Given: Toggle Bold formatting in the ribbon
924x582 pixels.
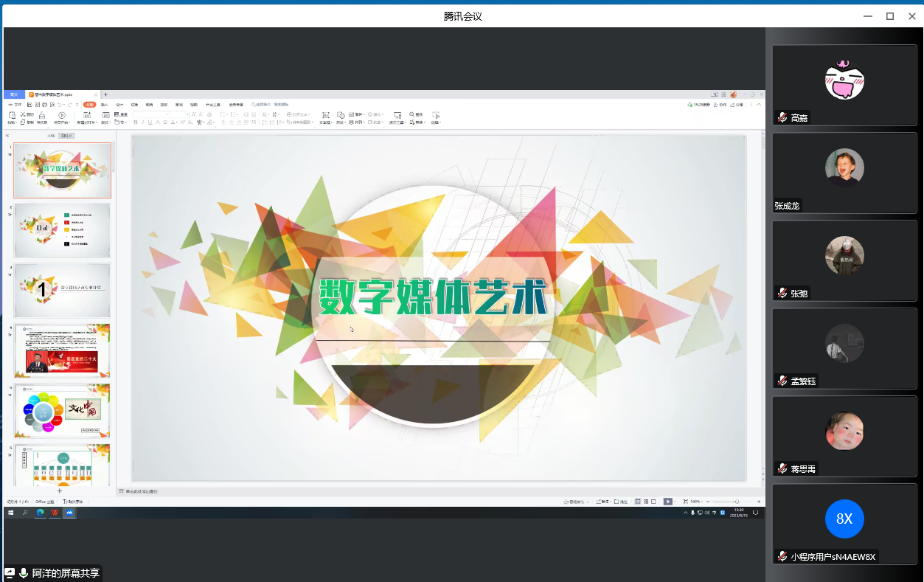Looking at the screenshot, I should (x=135, y=122).
